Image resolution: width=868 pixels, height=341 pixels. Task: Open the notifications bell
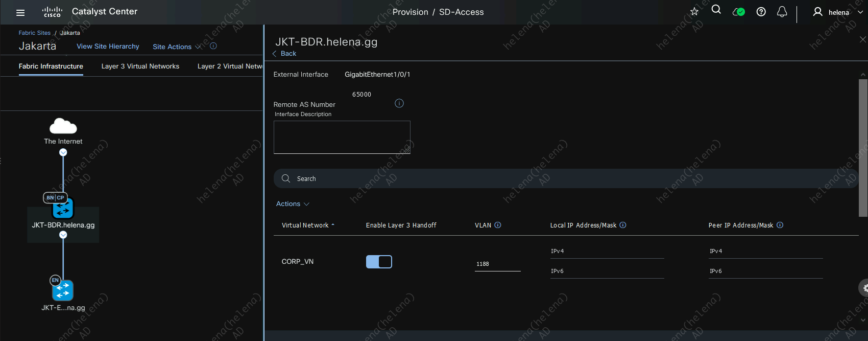(782, 12)
